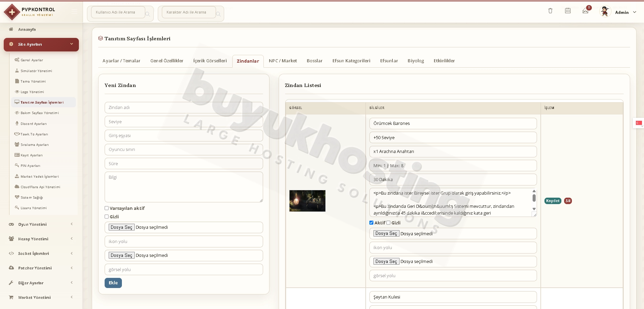Open the Etkinlikler tab

444,61
